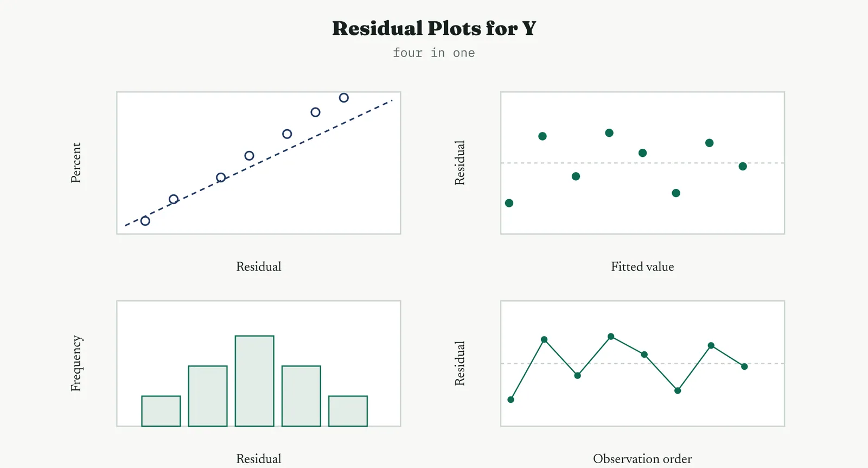Click the dashed reference line in probability plot
The image size is (868, 468).
click(259, 163)
